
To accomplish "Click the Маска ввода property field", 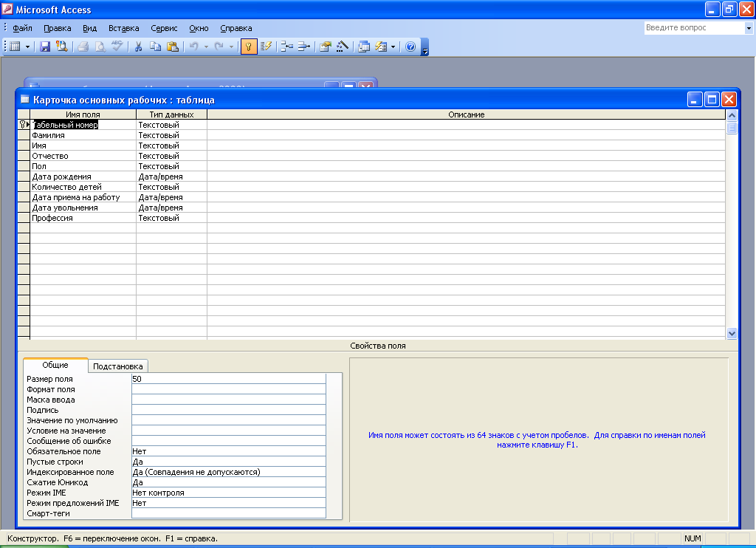I will pos(229,400).
